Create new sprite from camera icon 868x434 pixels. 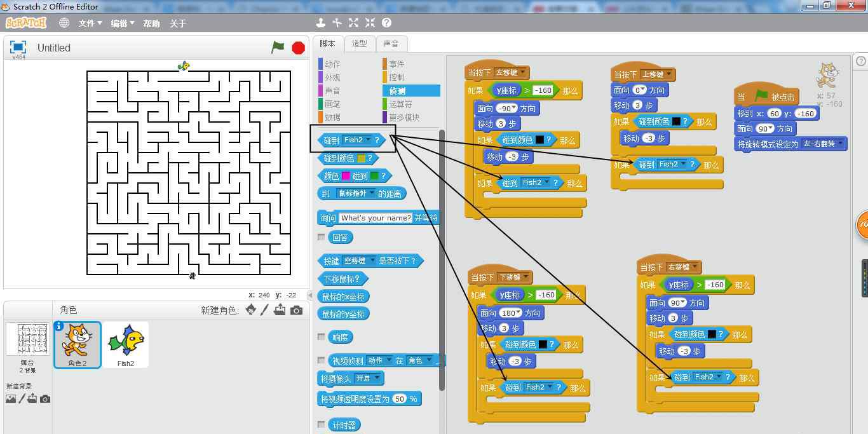296,310
